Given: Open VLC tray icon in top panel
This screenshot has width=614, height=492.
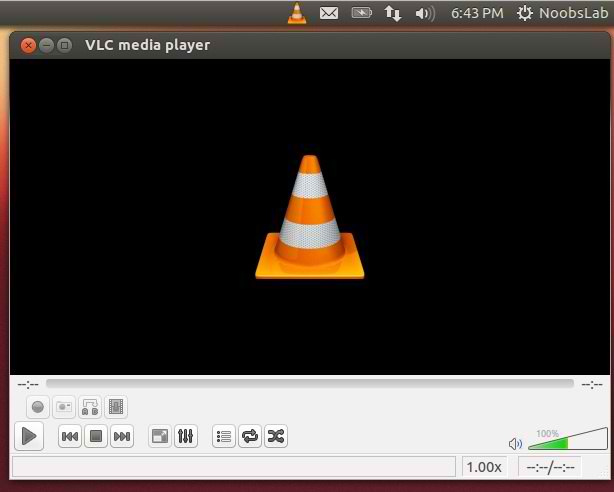Looking at the screenshot, I should 297,13.
